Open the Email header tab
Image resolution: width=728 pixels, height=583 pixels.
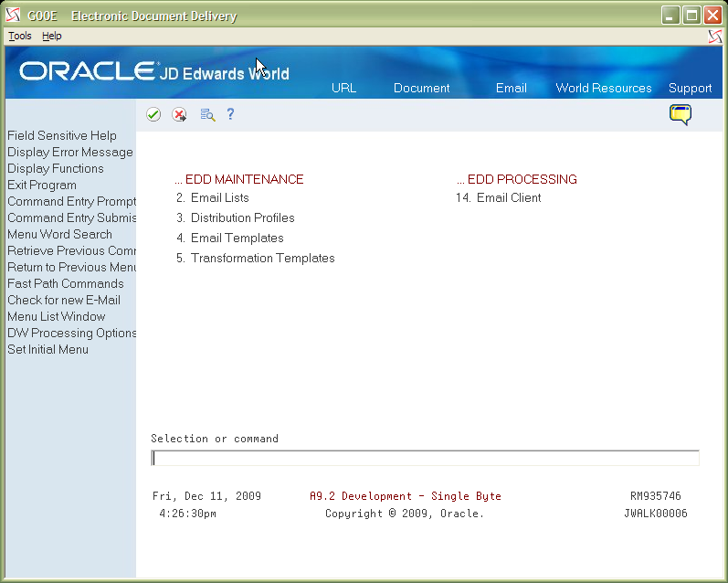(x=512, y=89)
